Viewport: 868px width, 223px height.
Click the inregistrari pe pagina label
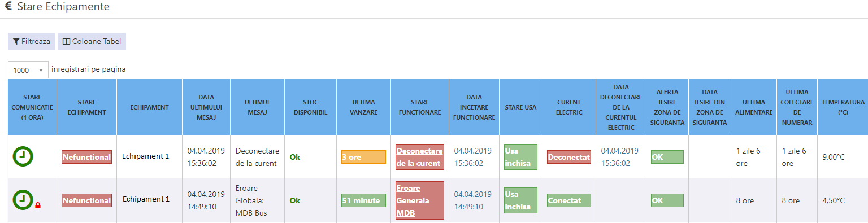tap(89, 69)
